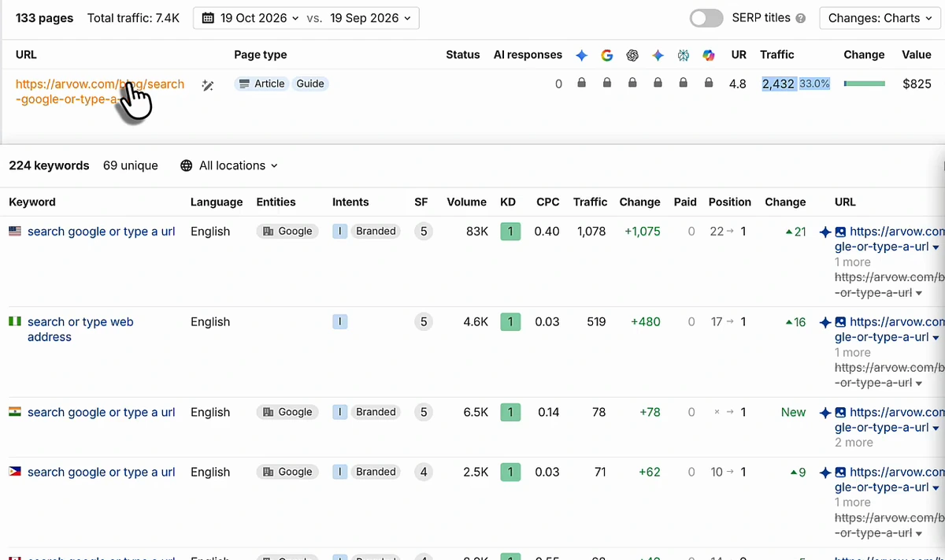Open the 19 Oct 2026 date dropdown
Viewport: 945px width, 560px height.
click(x=250, y=18)
